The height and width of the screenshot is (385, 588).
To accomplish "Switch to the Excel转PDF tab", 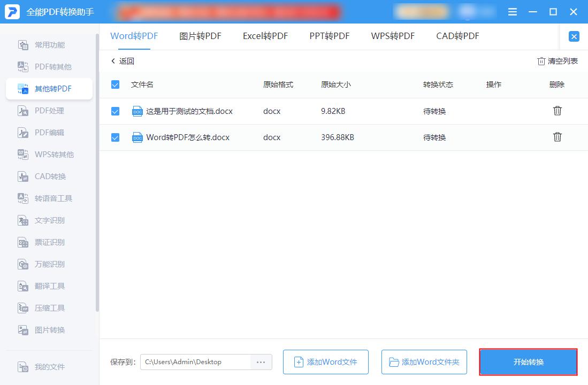I will tap(265, 36).
